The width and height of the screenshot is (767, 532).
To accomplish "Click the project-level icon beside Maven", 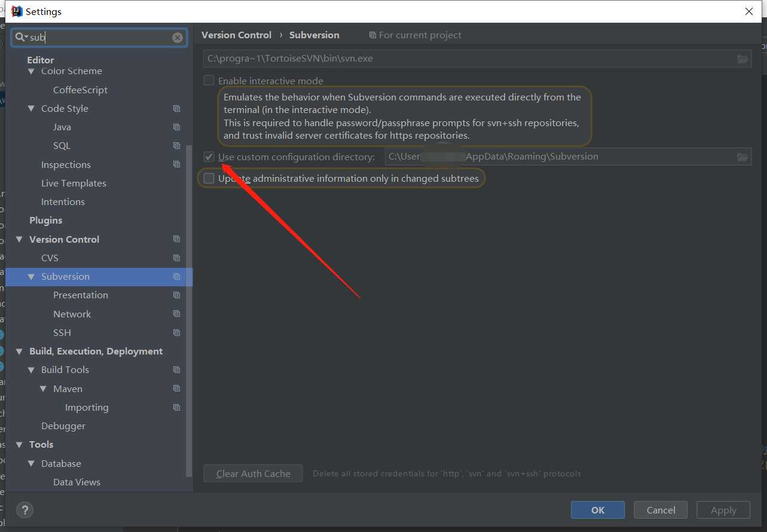I will tap(176, 389).
